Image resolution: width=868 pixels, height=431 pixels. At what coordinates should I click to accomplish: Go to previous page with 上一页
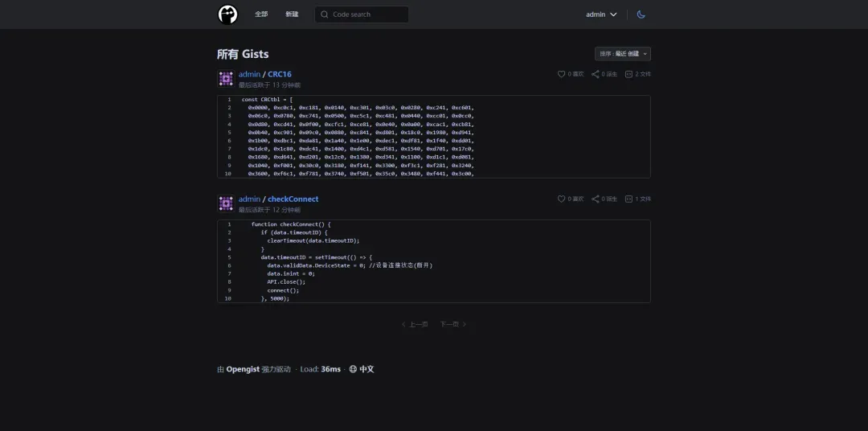[415, 324]
